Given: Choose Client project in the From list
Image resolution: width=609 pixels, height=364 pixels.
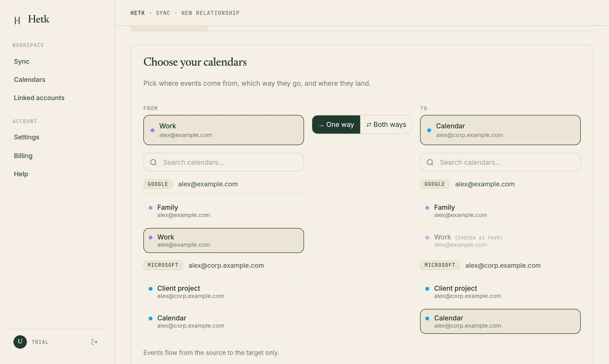Looking at the screenshot, I should (223, 292).
